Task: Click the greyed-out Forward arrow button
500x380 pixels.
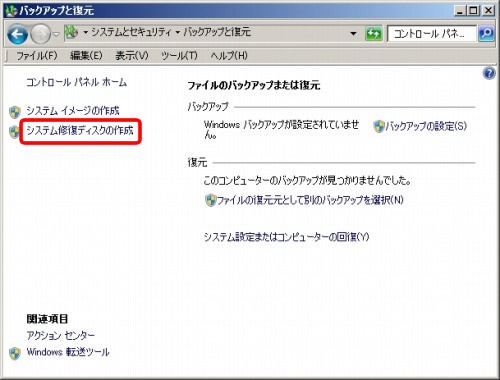Action: pos(40,34)
